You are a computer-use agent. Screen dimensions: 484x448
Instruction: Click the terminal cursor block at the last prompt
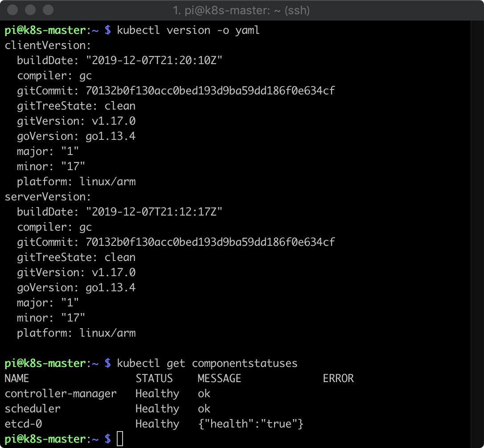[x=120, y=439]
